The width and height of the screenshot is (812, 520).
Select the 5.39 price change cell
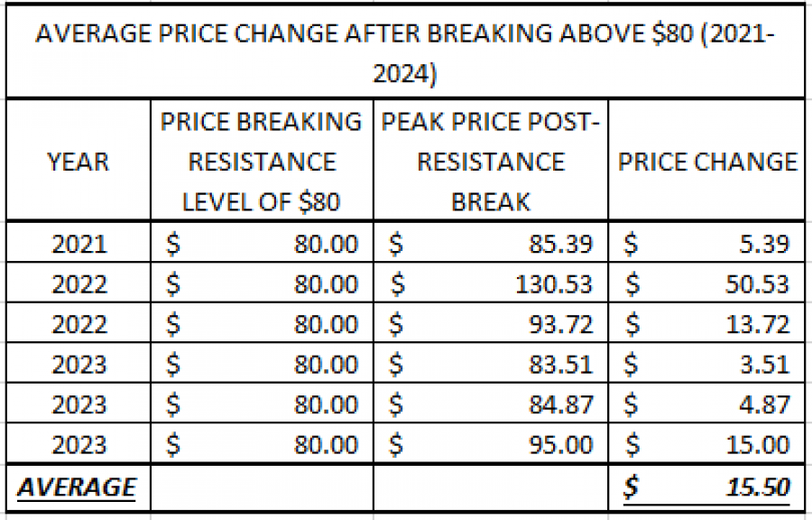coord(706,242)
